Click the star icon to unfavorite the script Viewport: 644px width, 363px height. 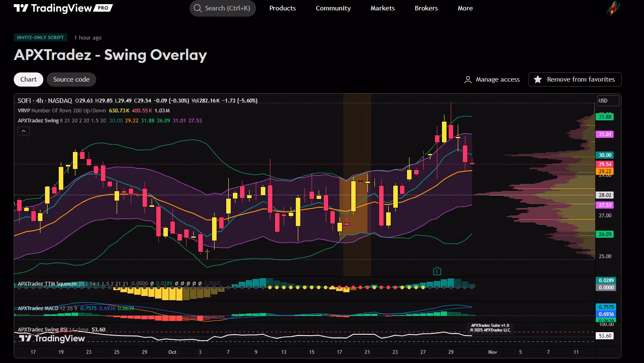pos(538,80)
